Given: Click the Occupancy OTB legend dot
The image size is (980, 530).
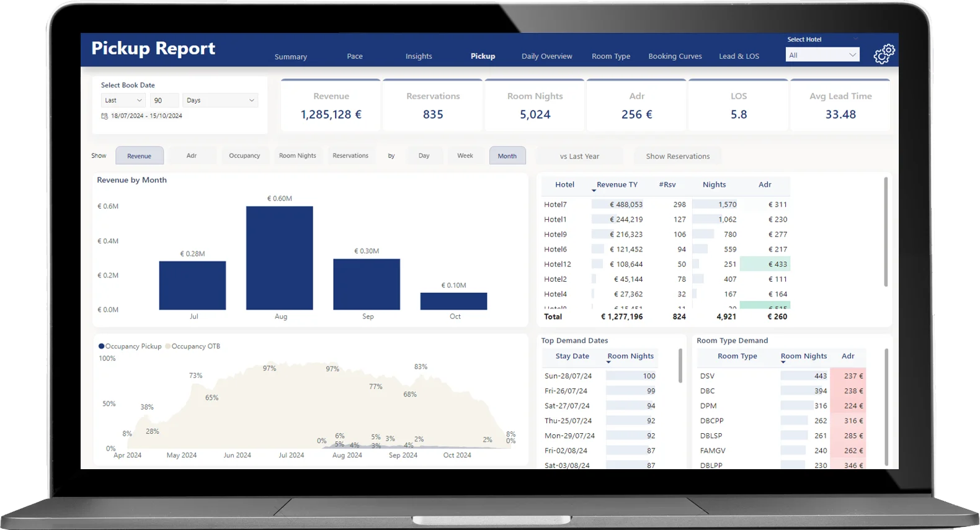Looking at the screenshot, I should pyautogui.click(x=168, y=346).
